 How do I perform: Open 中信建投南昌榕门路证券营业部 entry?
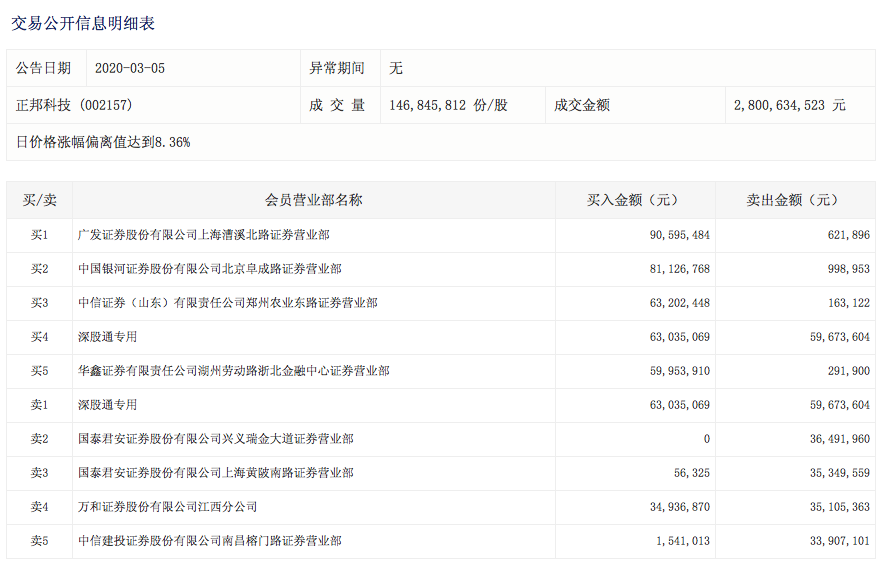210,541
